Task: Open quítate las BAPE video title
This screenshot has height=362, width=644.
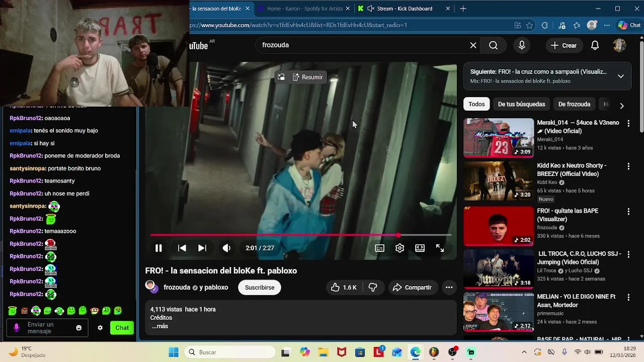Action: (567, 215)
